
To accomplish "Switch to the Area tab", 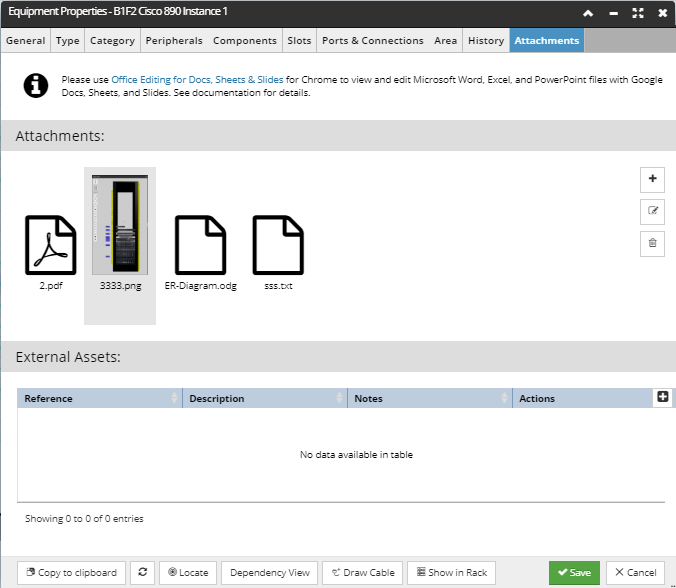I will point(445,41).
